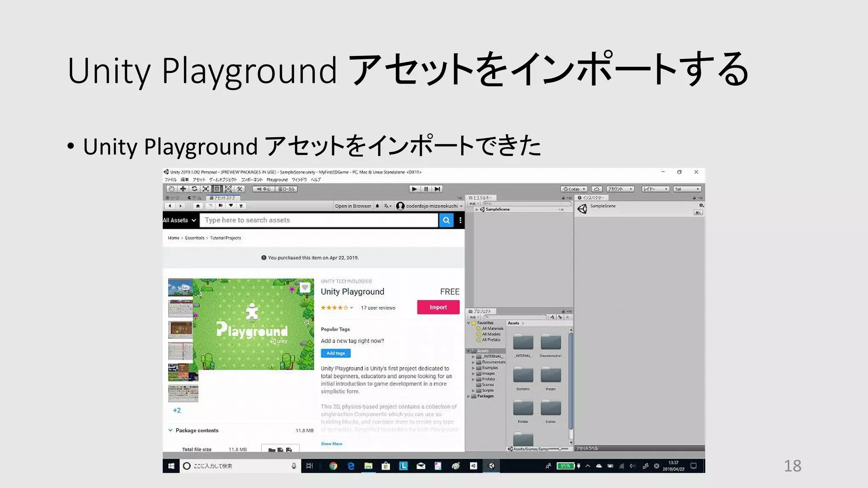Image resolution: width=868 pixels, height=488 pixels.
Task: Open the Asset Store downloads page
Action: 220,206
